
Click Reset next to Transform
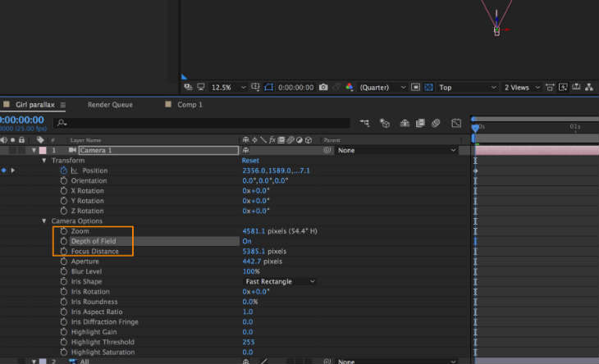point(250,161)
